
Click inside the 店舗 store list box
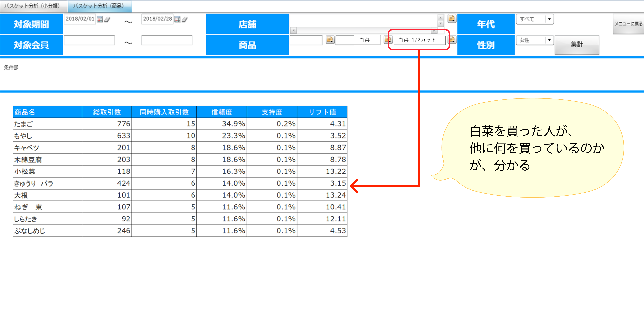[x=363, y=21]
